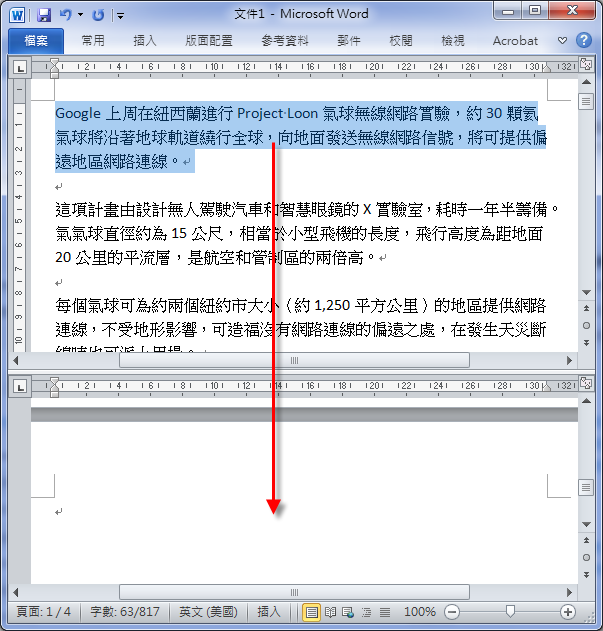Expand the ribbon with the chevron button

(562, 41)
